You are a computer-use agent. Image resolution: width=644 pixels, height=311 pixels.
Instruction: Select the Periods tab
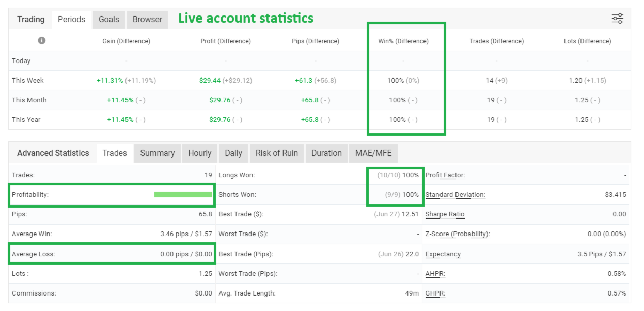(x=71, y=20)
